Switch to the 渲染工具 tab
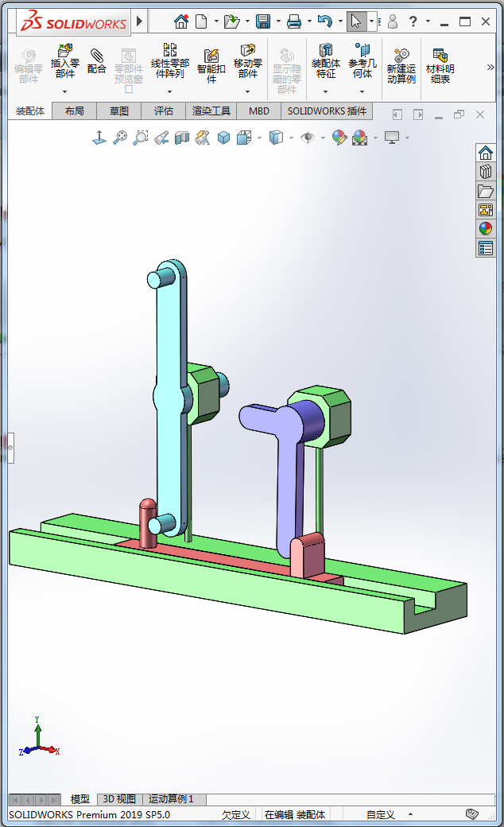 click(x=211, y=111)
